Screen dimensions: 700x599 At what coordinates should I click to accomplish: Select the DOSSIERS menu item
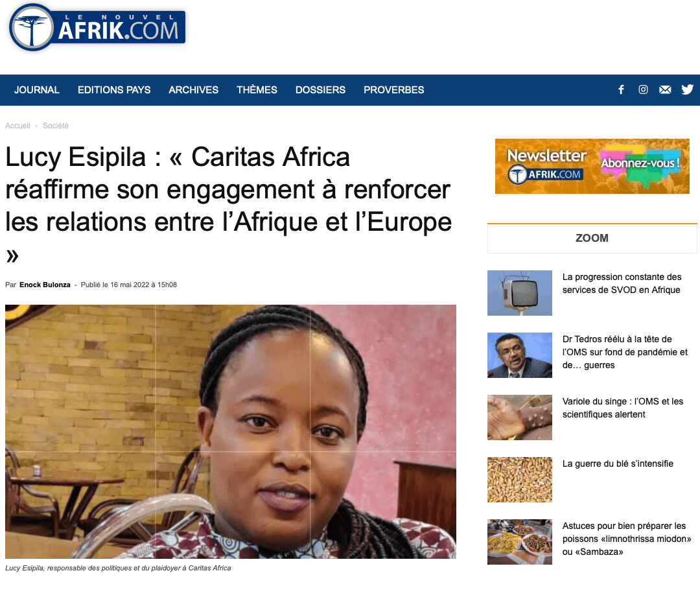coord(320,89)
